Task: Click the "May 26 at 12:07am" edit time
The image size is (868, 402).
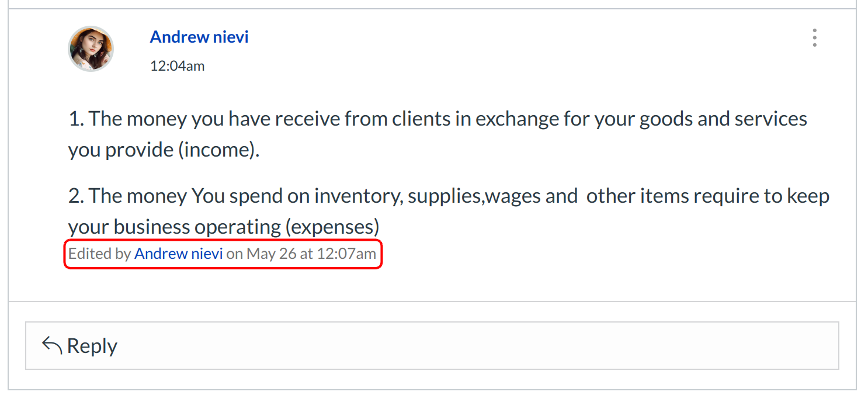Action: point(311,254)
